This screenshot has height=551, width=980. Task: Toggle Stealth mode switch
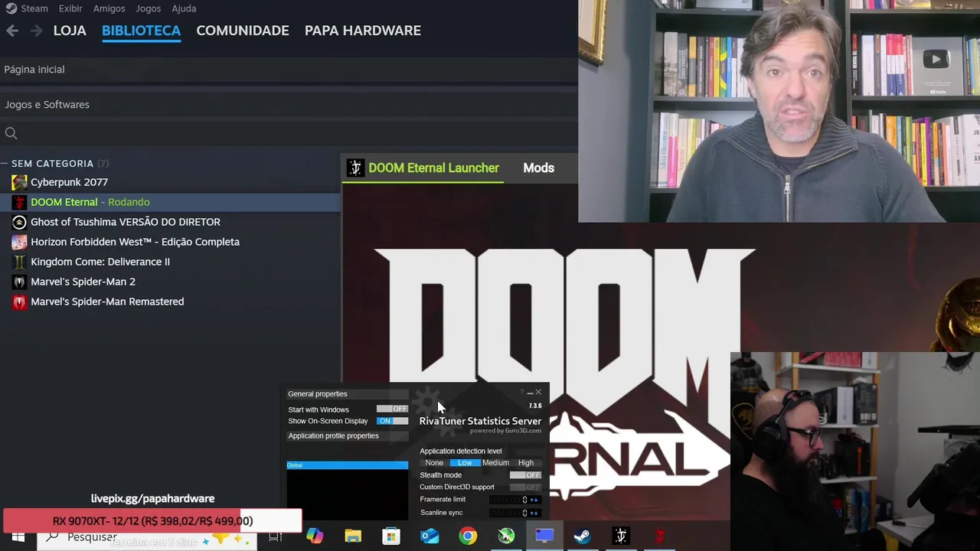click(525, 475)
